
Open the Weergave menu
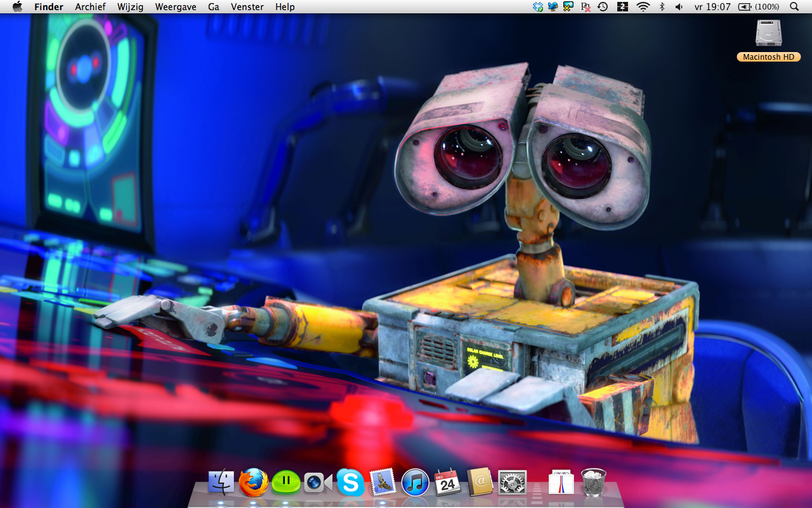coord(176,7)
